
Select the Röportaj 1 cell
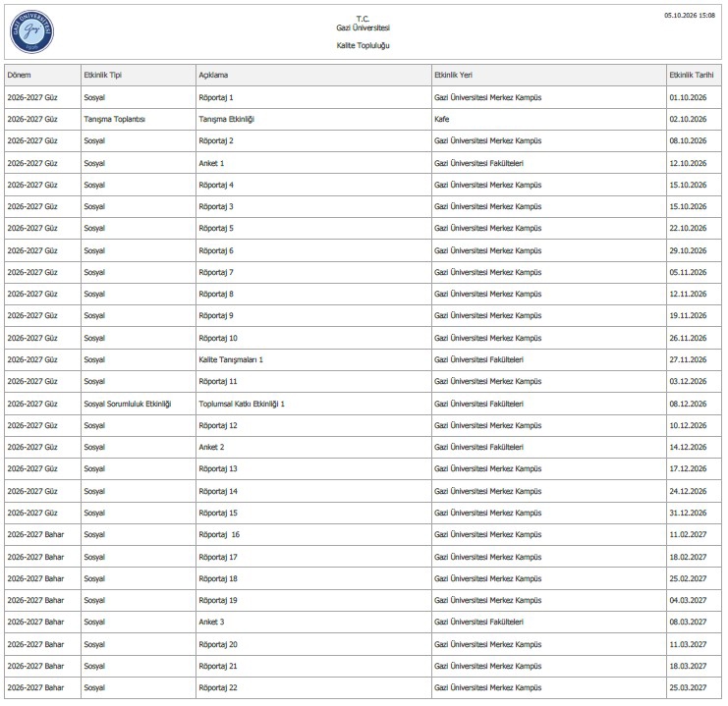point(313,97)
